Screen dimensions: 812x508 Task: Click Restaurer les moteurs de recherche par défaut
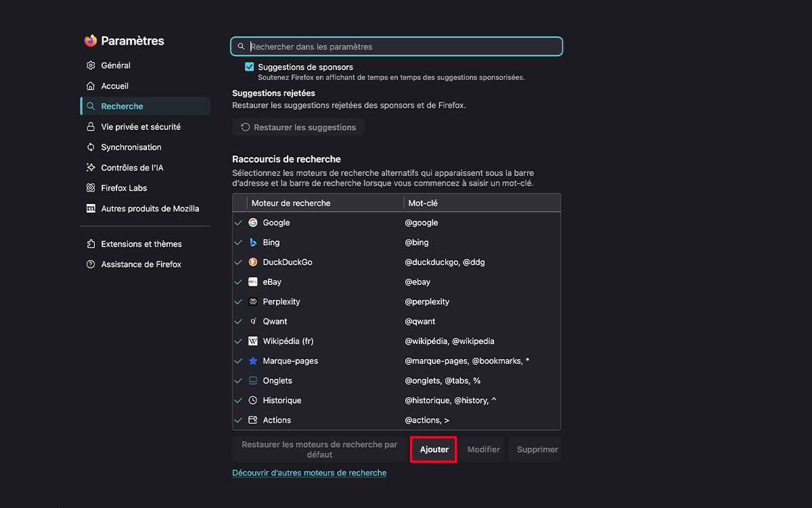319,449
